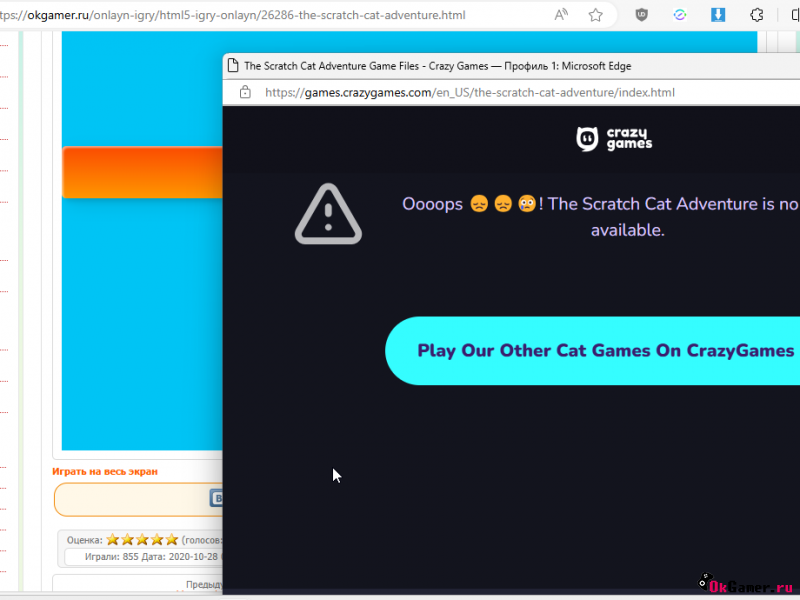
Task: Click the CrazyGames logo in popup
Action: point(614,139)
